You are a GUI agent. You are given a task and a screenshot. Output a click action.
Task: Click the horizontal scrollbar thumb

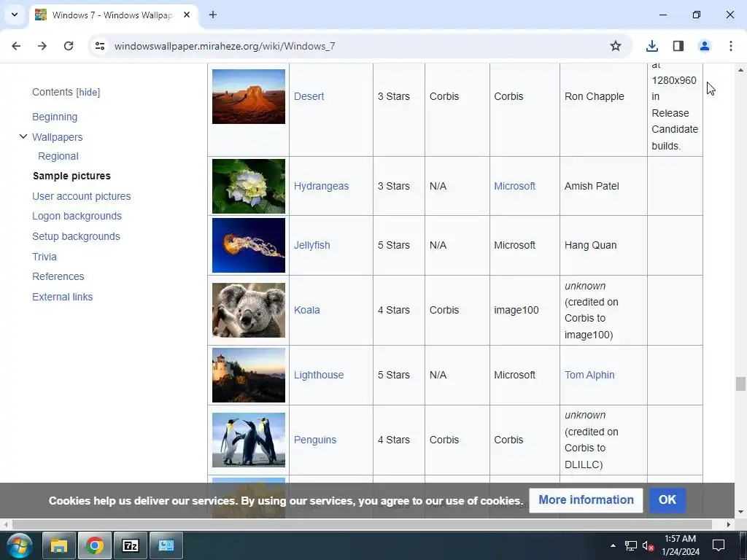tap(362, 525)
